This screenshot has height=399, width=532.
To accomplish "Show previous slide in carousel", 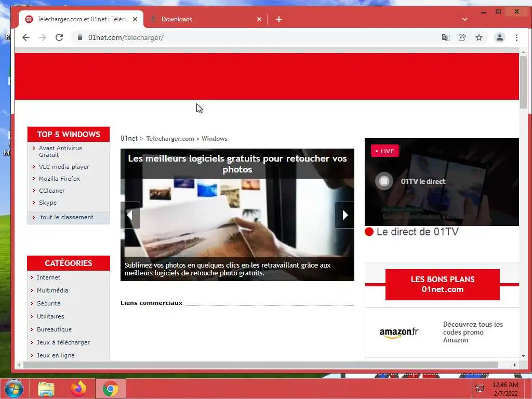I will click(130, 215).
